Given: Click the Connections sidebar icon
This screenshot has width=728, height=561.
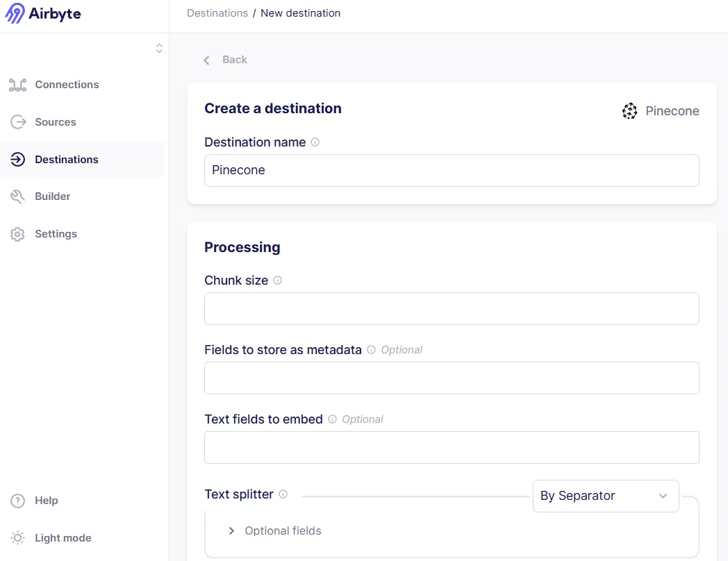Looking at the screenshot, I should tap(18, 85).
